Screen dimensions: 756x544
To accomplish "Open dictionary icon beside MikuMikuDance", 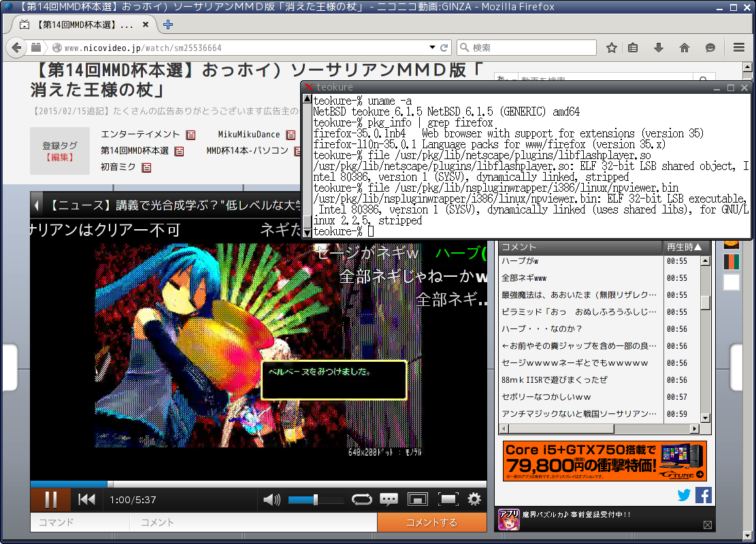I will point(291,135).
